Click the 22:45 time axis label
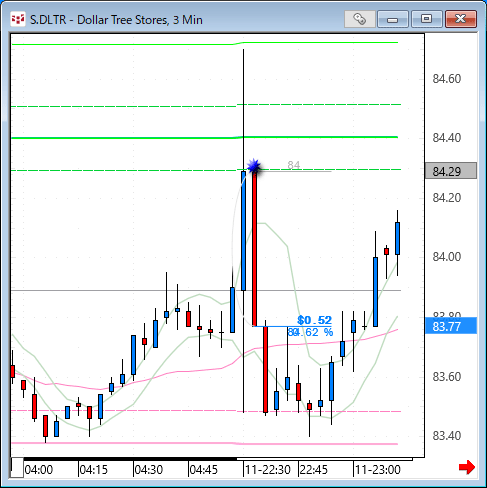The height and width of the screenshot is (488, 487). (313, 470)
